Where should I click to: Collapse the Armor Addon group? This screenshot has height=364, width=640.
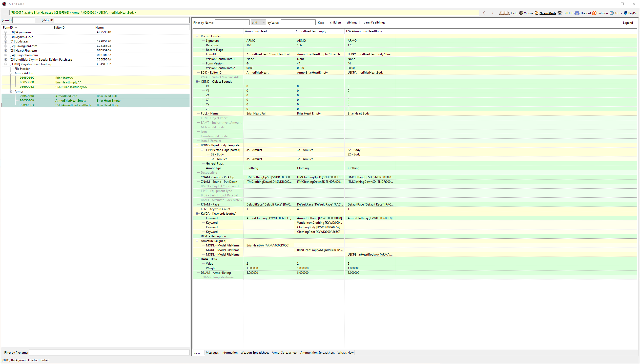click(11, 73)
